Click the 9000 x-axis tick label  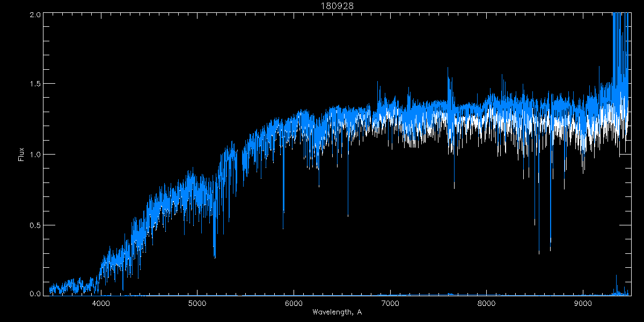coord(583,303)
